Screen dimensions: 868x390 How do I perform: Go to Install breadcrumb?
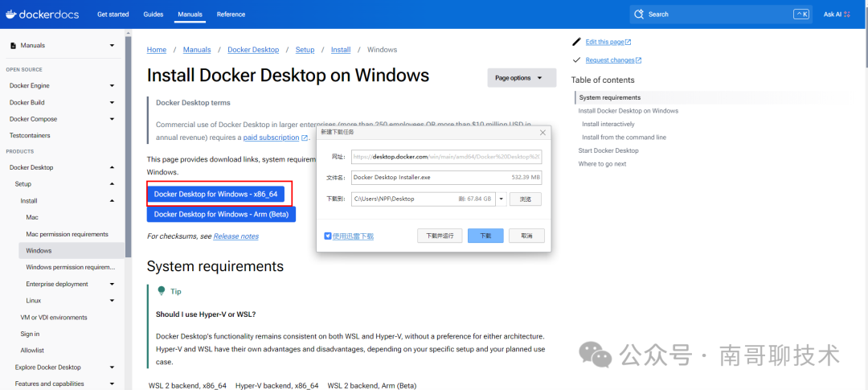tap(341, 49)
